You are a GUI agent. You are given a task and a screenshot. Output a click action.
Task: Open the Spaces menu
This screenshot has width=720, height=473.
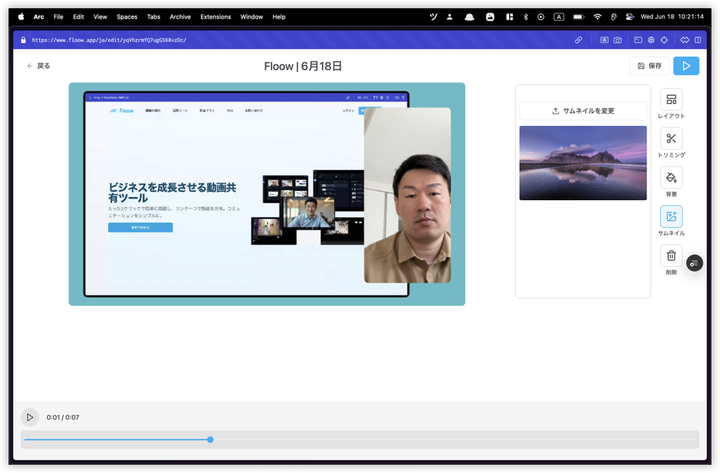click(127, 17)
